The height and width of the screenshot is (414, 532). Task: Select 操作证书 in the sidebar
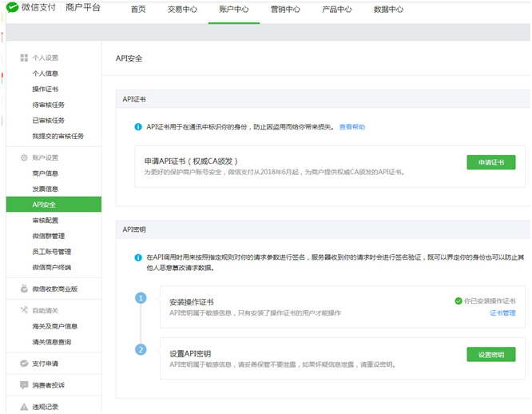(x=45, y=89)
